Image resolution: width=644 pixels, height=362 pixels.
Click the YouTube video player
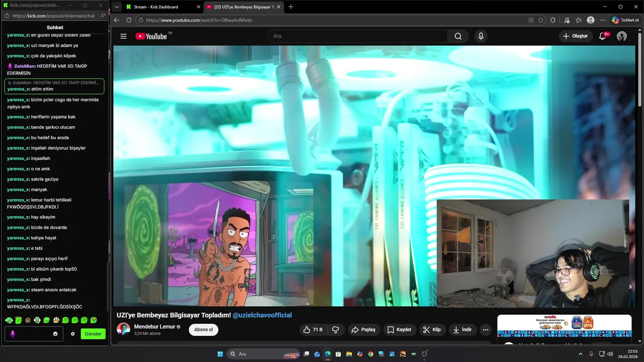pyautogui.click(x=374, y=176)
